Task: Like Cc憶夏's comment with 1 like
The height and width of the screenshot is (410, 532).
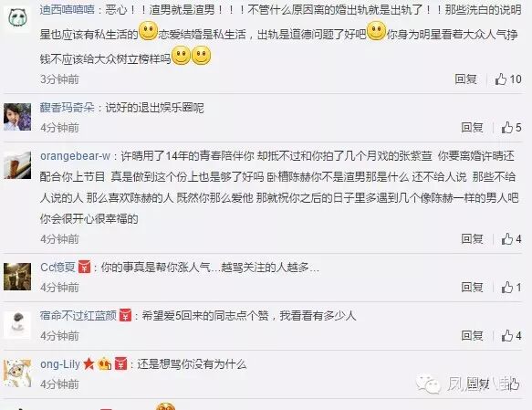Action: (511, 288)
